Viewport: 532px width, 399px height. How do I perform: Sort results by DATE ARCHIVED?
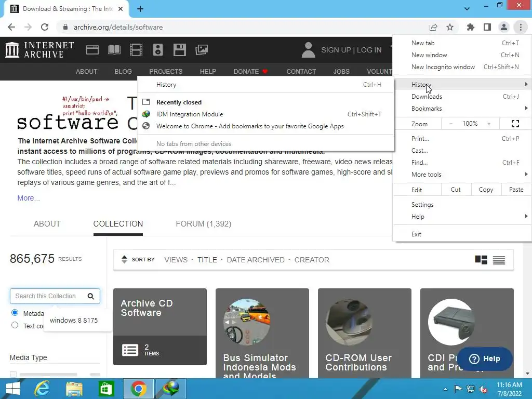tap(256, 260)
